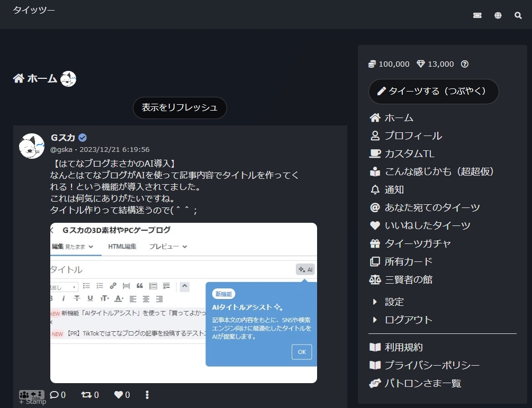Open こんな感じかも（超超仮）menu item
532x408 pixels.
point(432,171)
